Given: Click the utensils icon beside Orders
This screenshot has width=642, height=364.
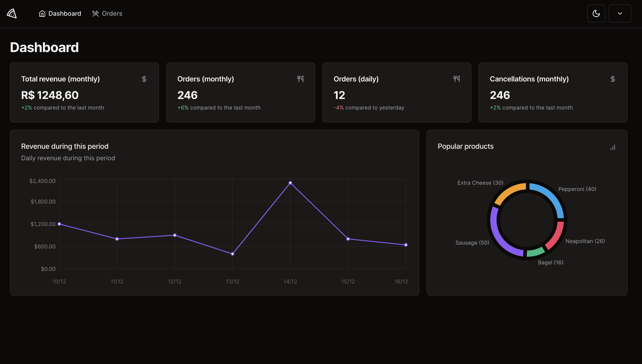Looking at the screenshot, I should 95,13.
